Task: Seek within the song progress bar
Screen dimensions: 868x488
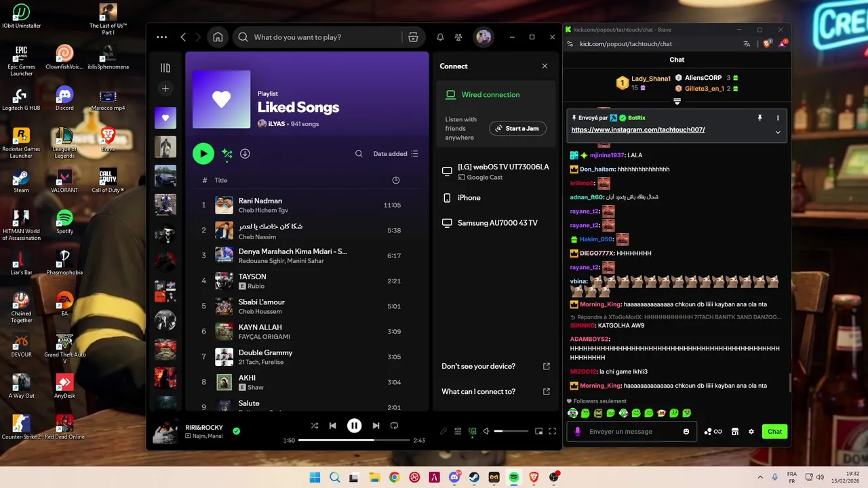Action: (354, 441)
